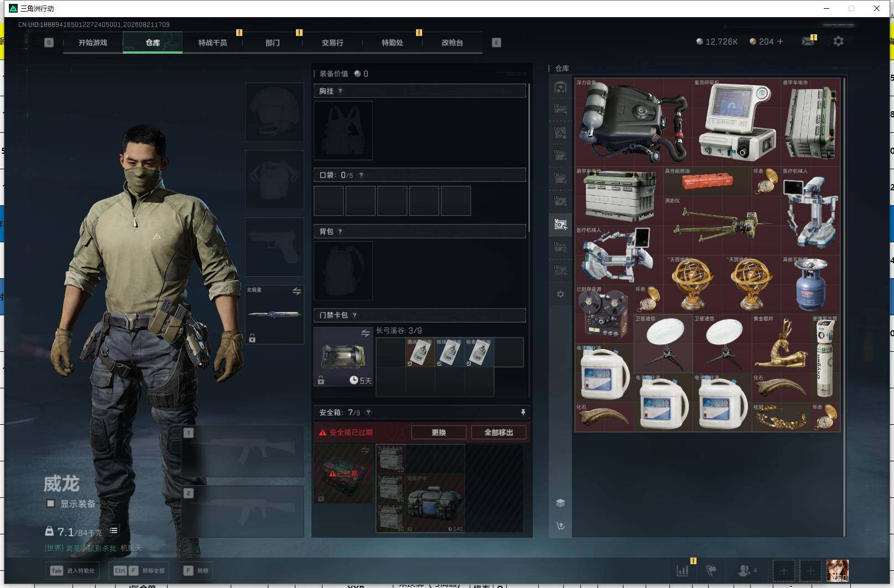Click the 胸挂 help question mark
Screen dimensions: 894x588
pos(340,91)
